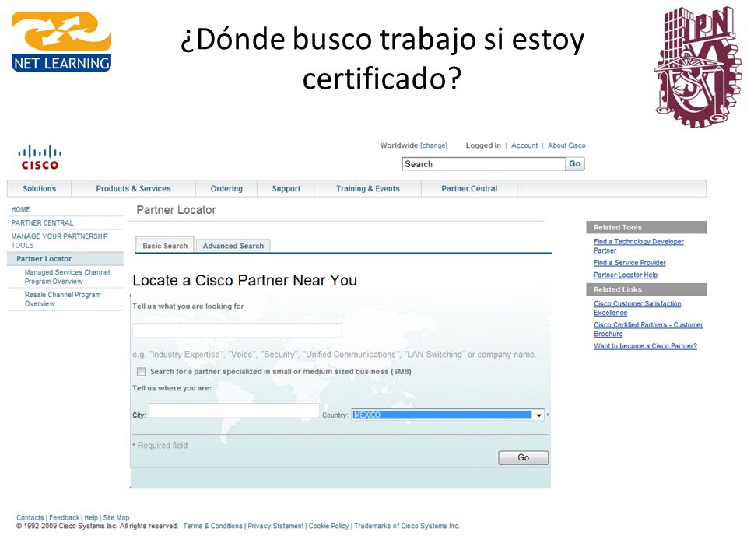The height and width of the screenshot is (560, 747).
Task: Click the Contacts footer link
Action: pos(30,518)
